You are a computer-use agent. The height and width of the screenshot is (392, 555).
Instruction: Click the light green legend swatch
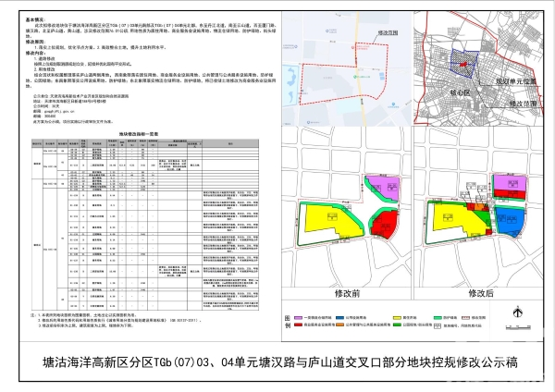438,318
